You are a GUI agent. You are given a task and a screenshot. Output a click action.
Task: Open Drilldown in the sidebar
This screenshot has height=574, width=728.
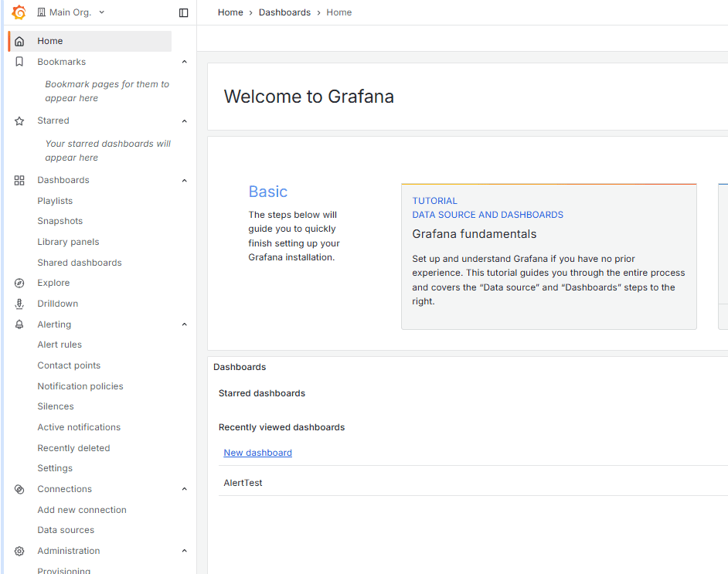(58, 304)
